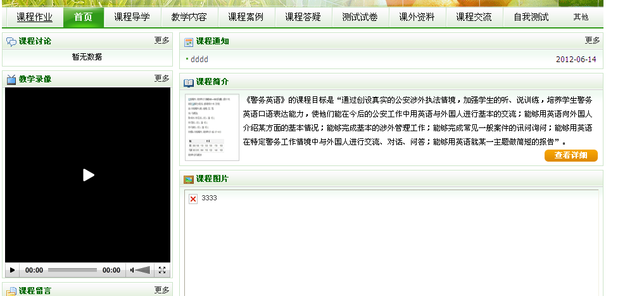The image size is (644, 296).
Task: Click the 课程简介 book icon
Action: [x=188, y=82]
